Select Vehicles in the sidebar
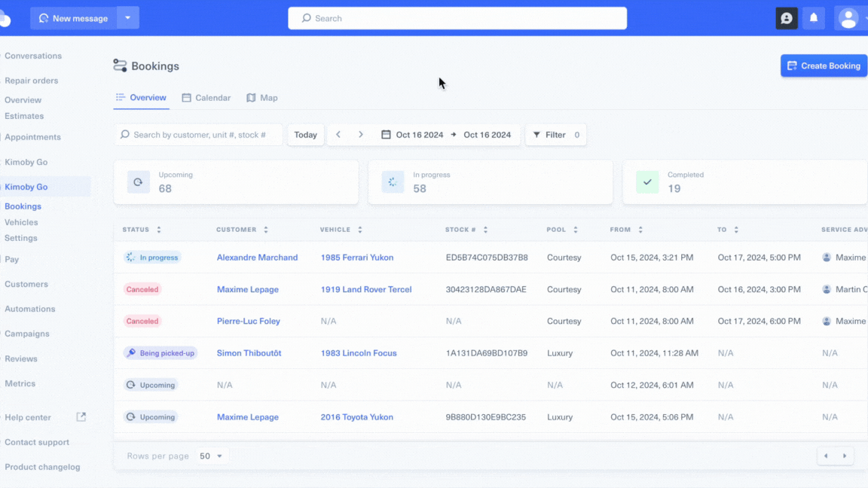868x488 pixels. [x=21, y=222]
